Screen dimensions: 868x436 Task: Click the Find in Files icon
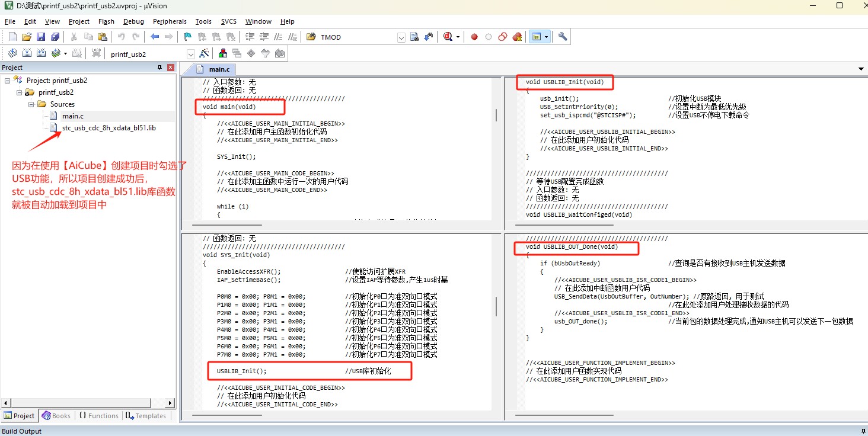pos(311,37)
